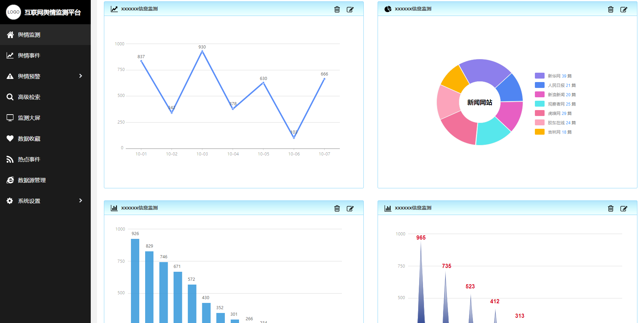Toggle the 观察者网 cyan legend swatch
Viewport: 644px width, 323px height.
click(x=540, y=104)
